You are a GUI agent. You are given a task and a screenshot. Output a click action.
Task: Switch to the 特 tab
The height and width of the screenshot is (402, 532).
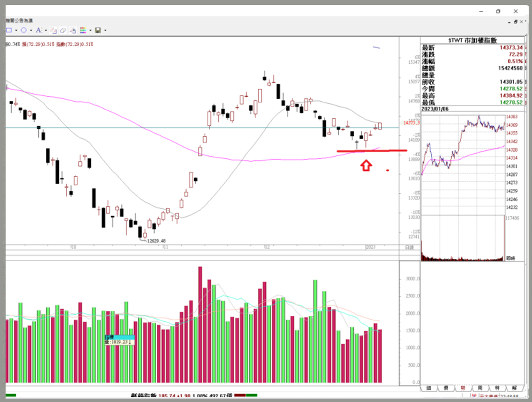pyautogui.click(x=497, y=388)
